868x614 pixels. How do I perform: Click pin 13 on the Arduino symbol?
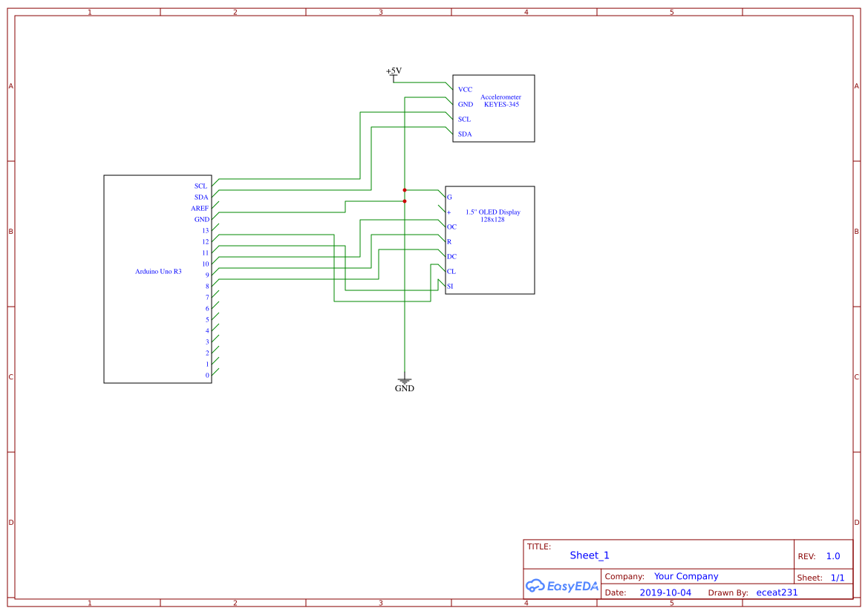206,230
